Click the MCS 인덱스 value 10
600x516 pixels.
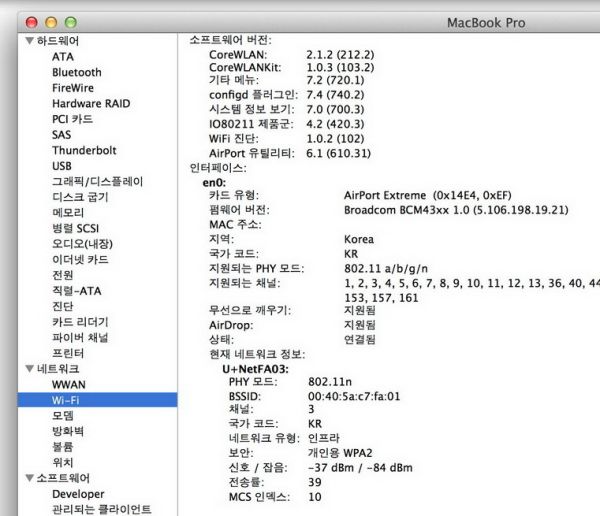click(315, 497)
